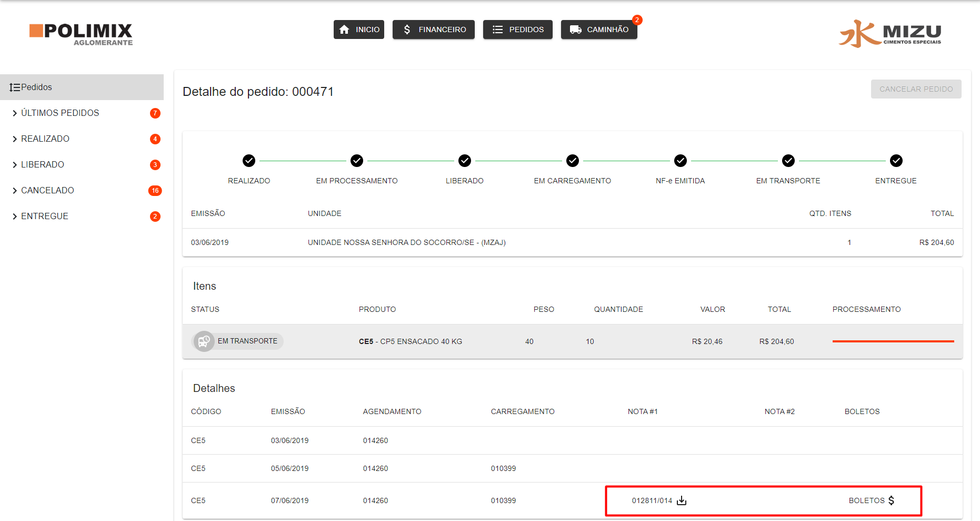
Task: Click the ÚLTIMOS PEDIDOS badge showing 7
Action: (155, 113)
